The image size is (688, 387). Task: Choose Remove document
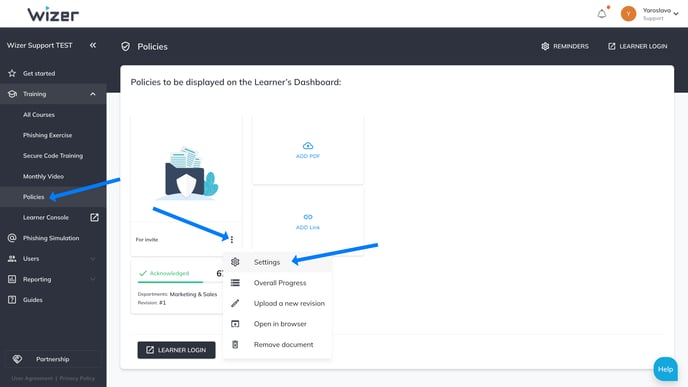(277, 344)
